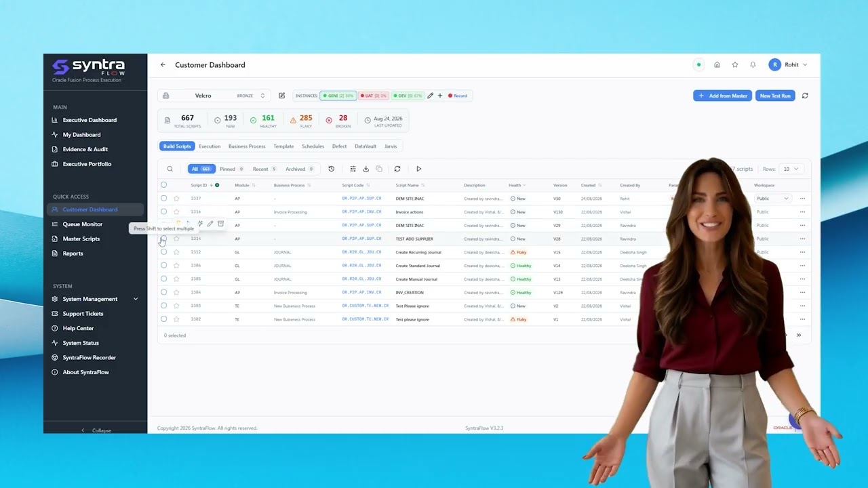Open the more options menu for Create Recurring Journal row

(x=802, y=252)
